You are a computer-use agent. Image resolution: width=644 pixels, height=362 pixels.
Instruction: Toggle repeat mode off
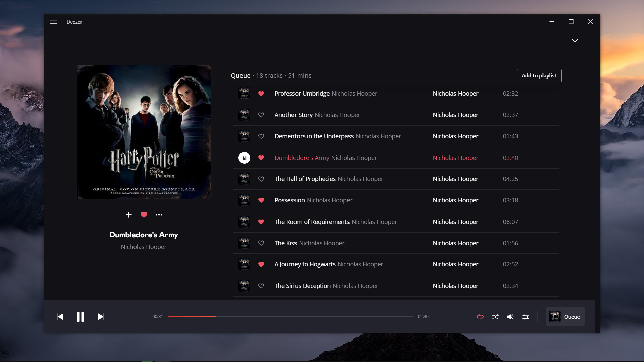tap(480, 317)
